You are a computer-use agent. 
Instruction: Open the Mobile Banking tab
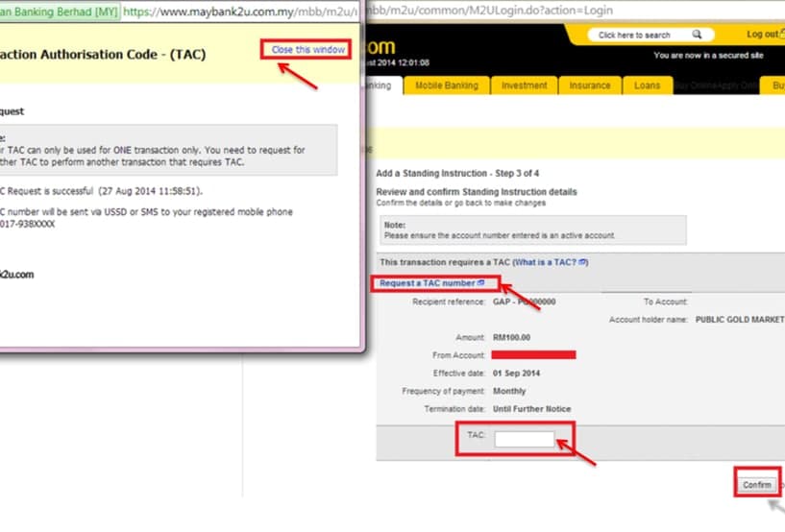coord(447,85)
